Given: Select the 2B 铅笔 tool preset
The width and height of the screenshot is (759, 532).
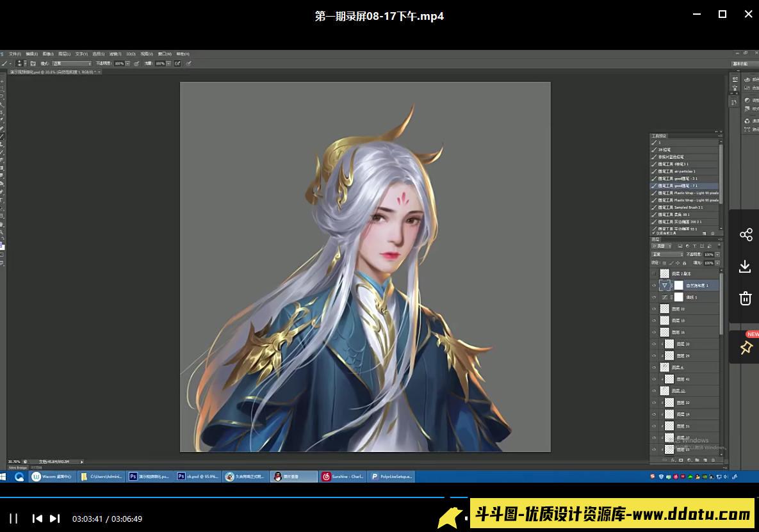Looking at the screenshot, I should pos(685,150).
